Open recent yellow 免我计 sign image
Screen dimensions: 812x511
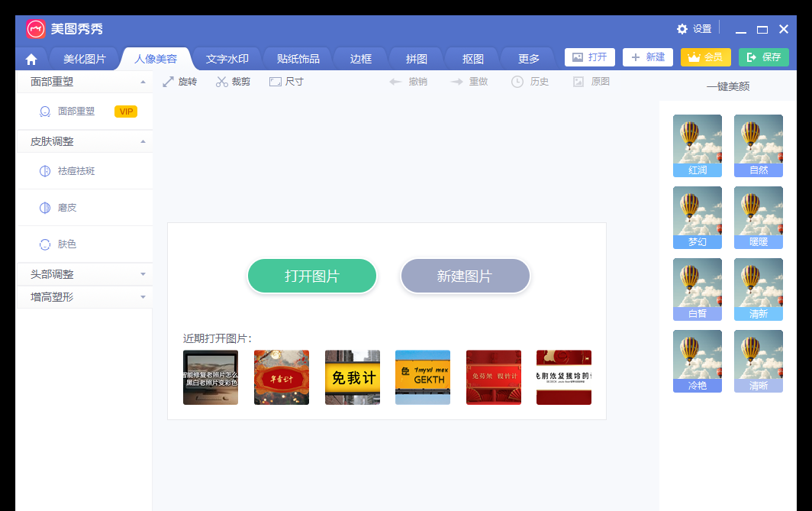(x=352, y=377)
